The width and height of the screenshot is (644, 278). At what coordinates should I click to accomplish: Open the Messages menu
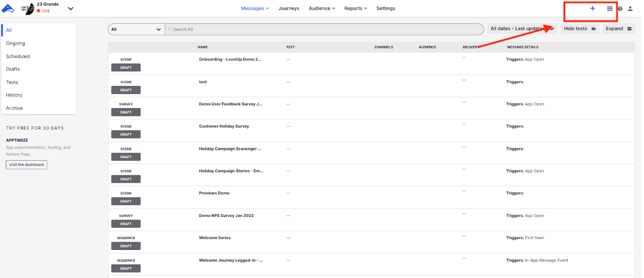254,8
